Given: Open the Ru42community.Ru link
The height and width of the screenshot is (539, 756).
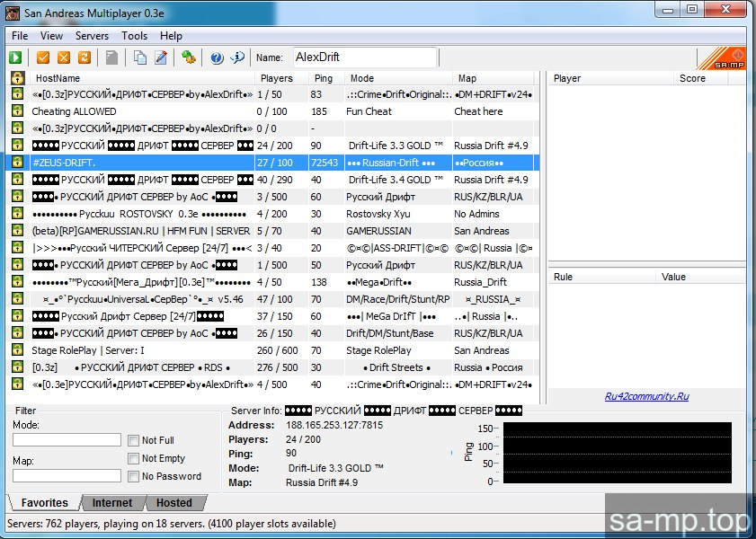Looking at the screenshot, I should coord(646,396).
